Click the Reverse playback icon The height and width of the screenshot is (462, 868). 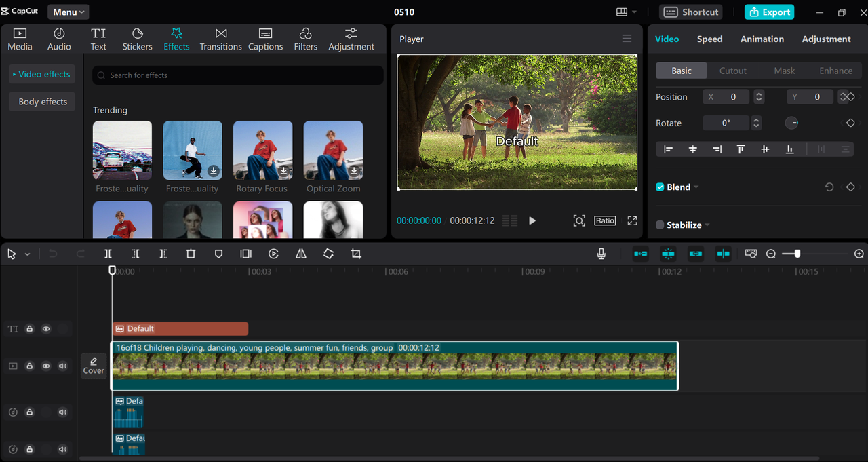click(273, 254)
